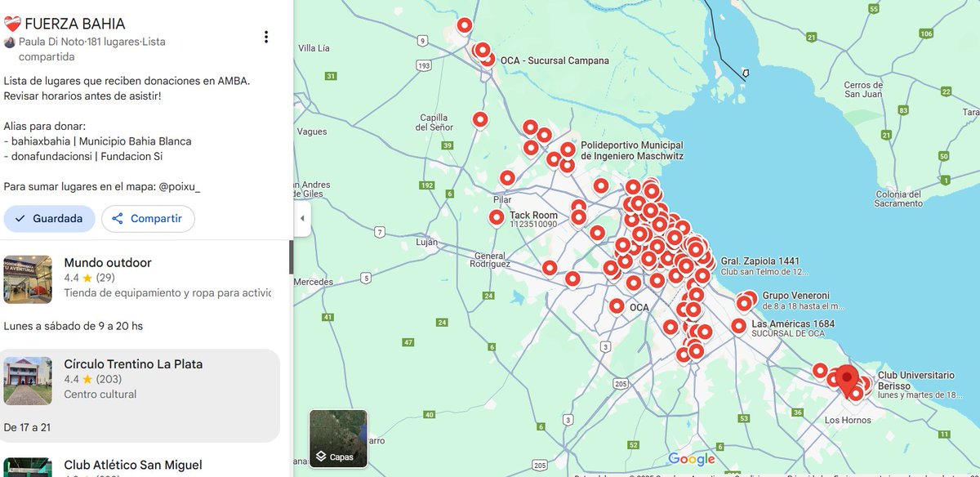Click the OCA - Sucursal Campana pin
The height and width of the screenshot is (477, 980).
[488, 59]
